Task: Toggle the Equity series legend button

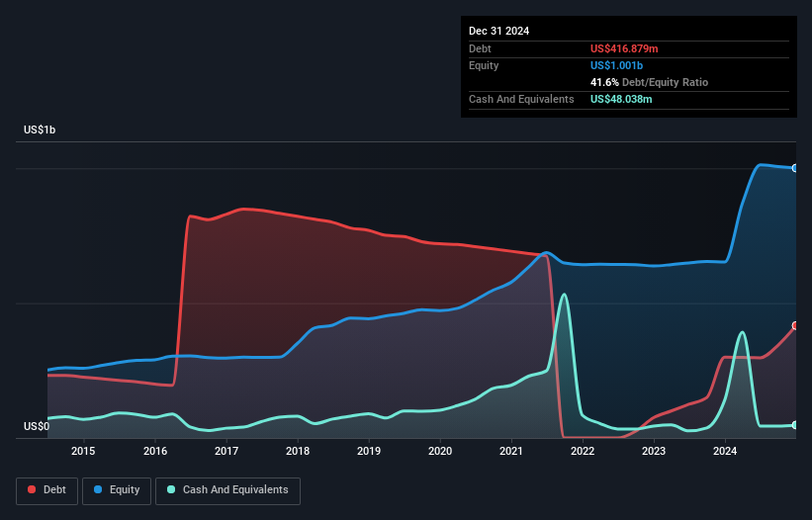Action: (x=117, y=490)
